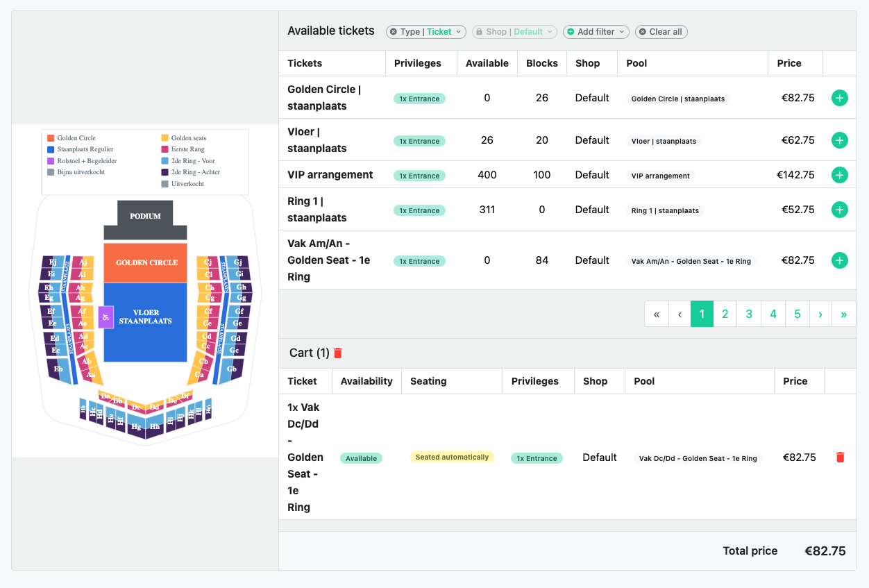This screenshot has width=869, height=588.
Task: Click the VIP arrangement ticket name
Action: click(x=330, y=175)
